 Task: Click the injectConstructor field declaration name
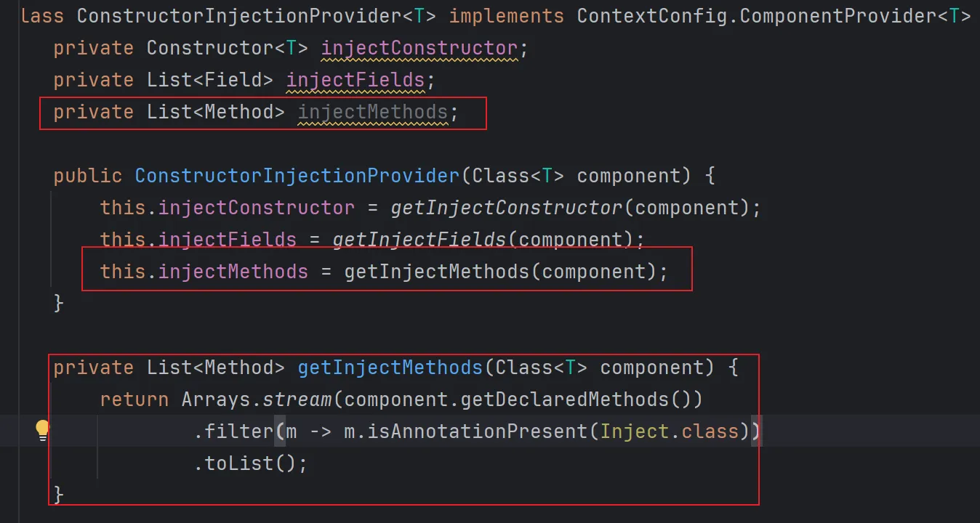[419, 48]
